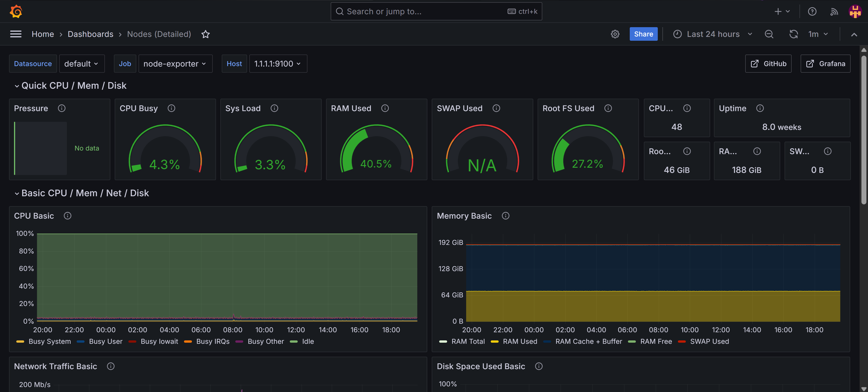This screenshot has width=868, height=392.
Task: Click the Share button
Action: tap(643, 34)
